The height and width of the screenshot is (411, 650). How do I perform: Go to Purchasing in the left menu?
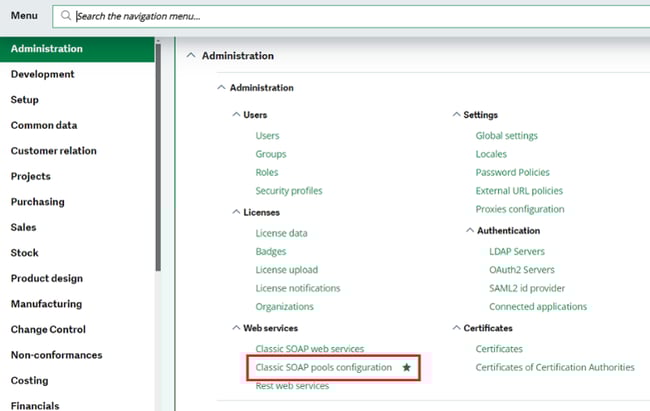[37, 202]
